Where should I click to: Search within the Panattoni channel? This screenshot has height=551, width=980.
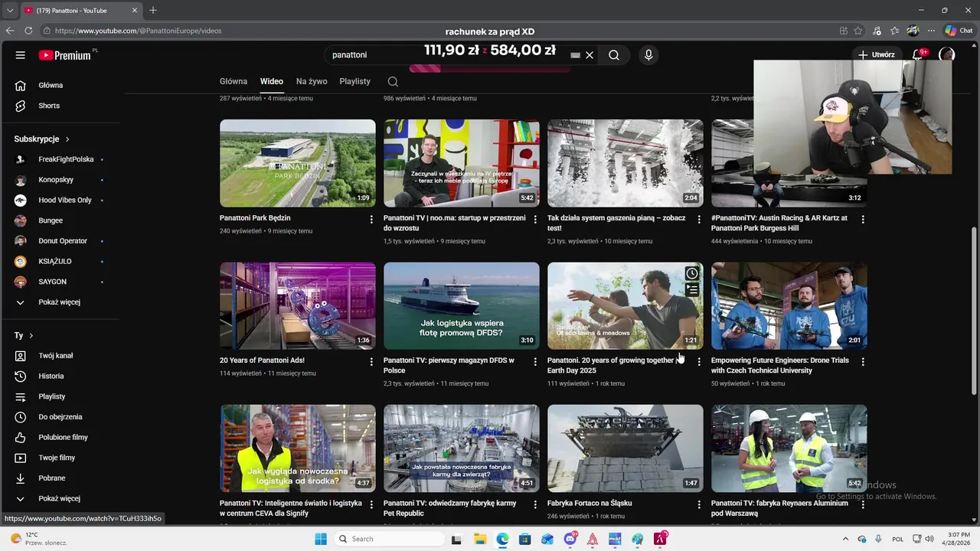click(x=393, y=81)
